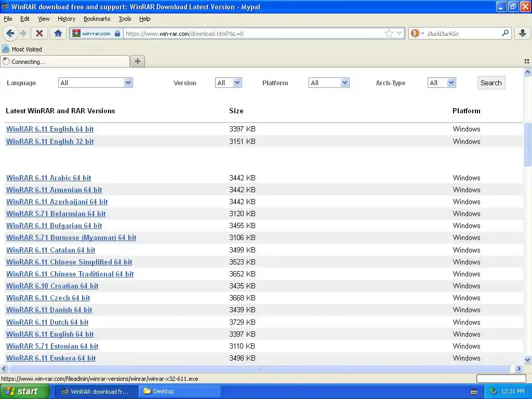The image size is (532, 399).
Task: Open WinRAR 6.11 Catalan 64 bit link
Action: 50,250
